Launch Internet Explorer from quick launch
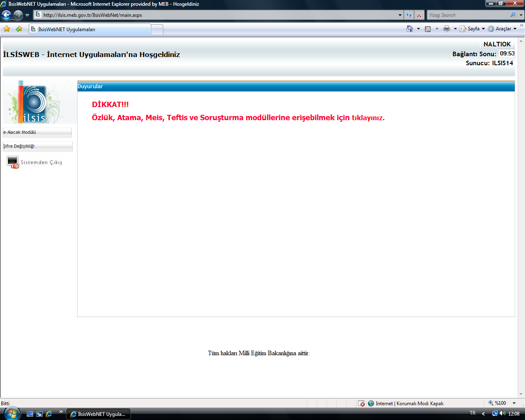525x420 pixels. coord(49,414)
